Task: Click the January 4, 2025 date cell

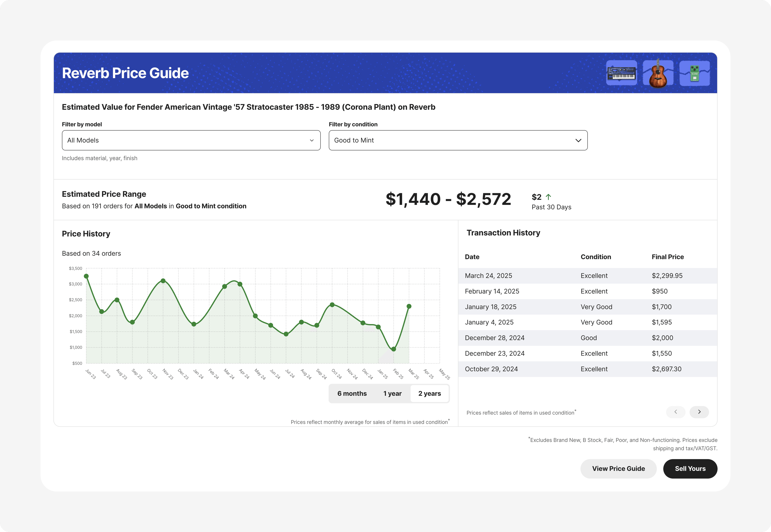Action: coord(489,322)
